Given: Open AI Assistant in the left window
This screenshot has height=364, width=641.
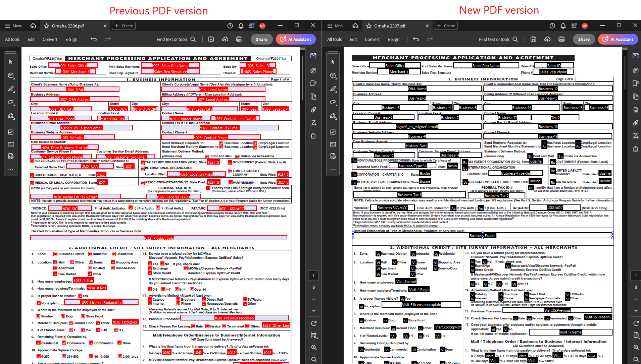Looking at the screenshot, I should [x=296, y=39].
